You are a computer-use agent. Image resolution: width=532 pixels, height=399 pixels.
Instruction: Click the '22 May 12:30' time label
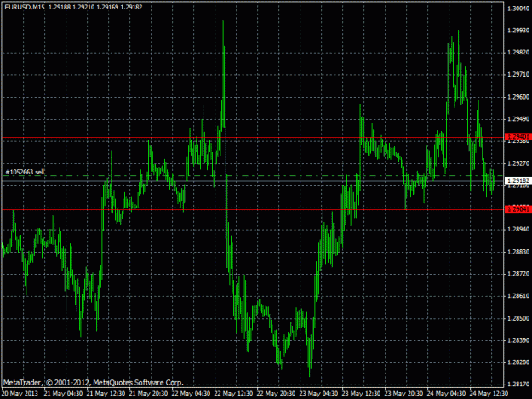coord(233,394)
